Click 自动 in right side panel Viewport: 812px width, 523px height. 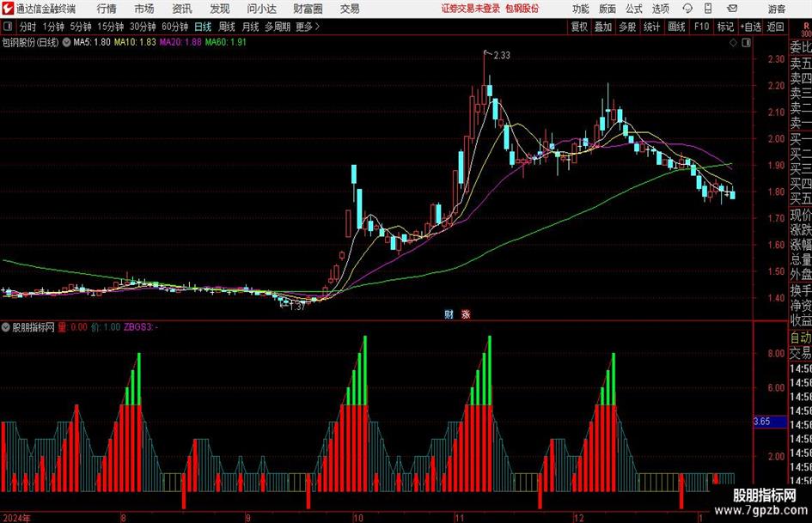coord(801,338)
